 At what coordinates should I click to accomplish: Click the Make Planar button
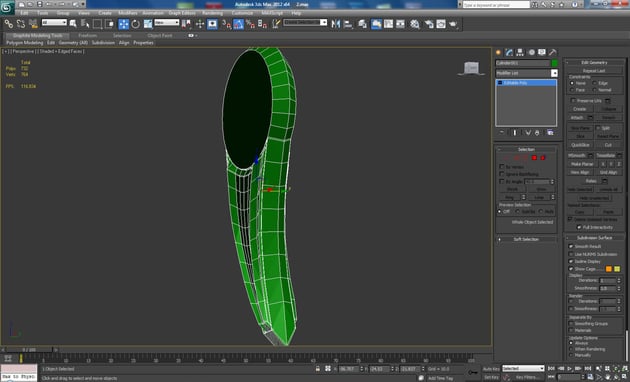[582, 164]
